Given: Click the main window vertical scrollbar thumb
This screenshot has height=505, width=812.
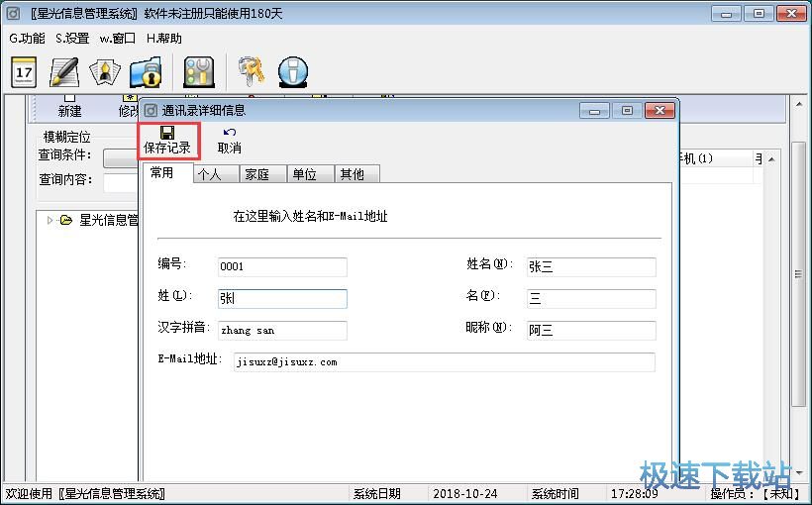Looking at the screenshot, I should tap(799, 274).
